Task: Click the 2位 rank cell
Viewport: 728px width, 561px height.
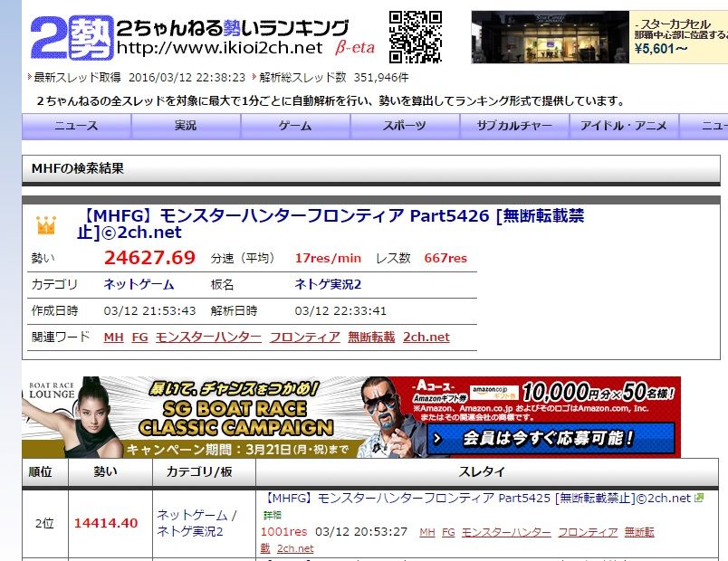Action: pyautogui.click(x=44, y=523)
